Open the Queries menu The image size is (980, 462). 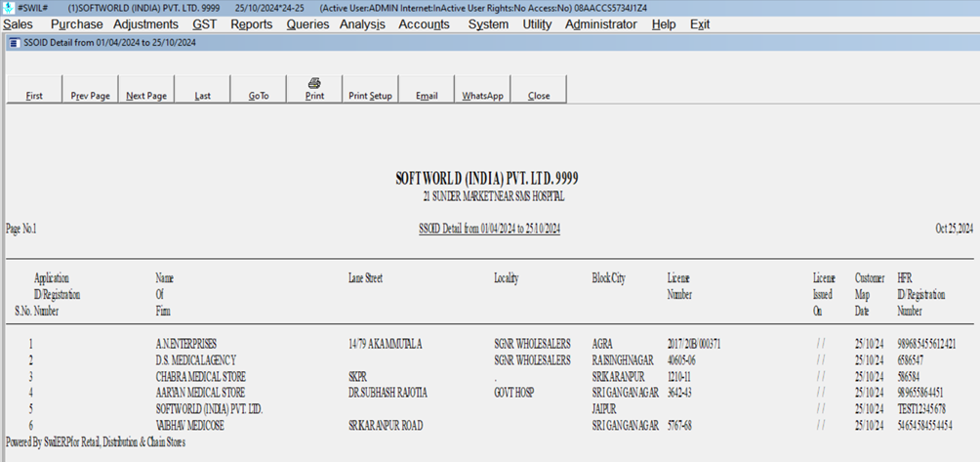(x=307, y=24)
